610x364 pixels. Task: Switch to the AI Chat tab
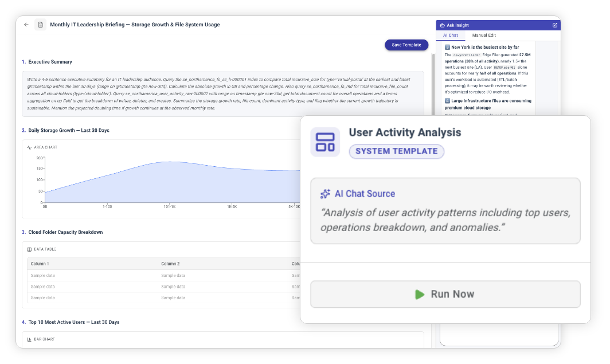[451, 36]
